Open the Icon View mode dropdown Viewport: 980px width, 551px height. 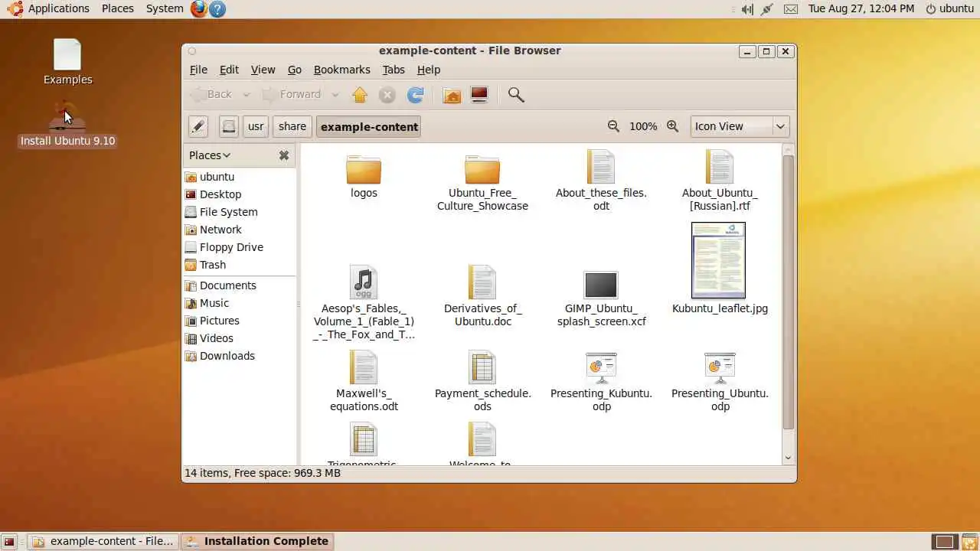click(740, 126)
